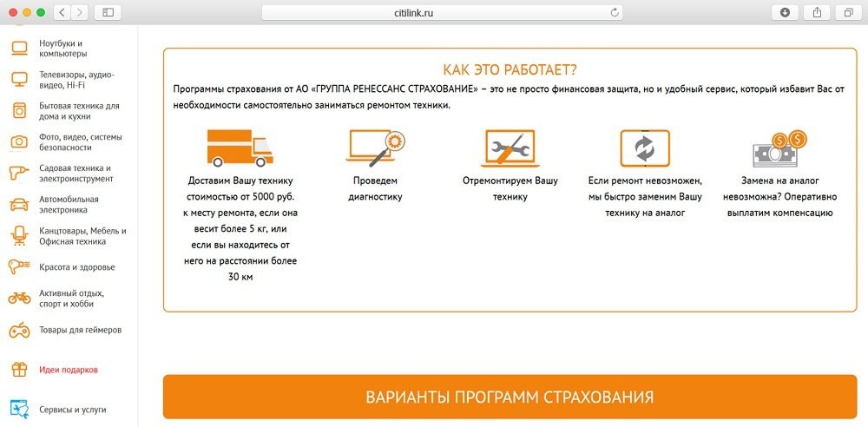Open Садовая техника и электроинструмент category
The width and height of the screenshot is (868, 427).
tap(76, 174)
